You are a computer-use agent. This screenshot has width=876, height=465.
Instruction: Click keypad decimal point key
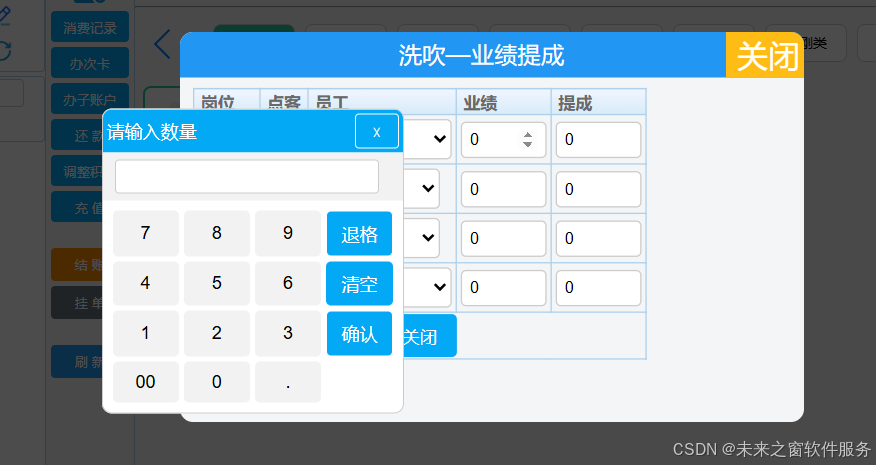tap(288, 382)
